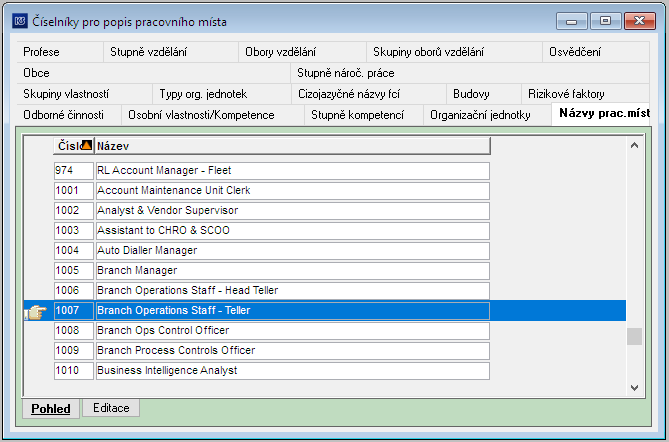
Task: Click number cell 1006
Action: point(74,291)
